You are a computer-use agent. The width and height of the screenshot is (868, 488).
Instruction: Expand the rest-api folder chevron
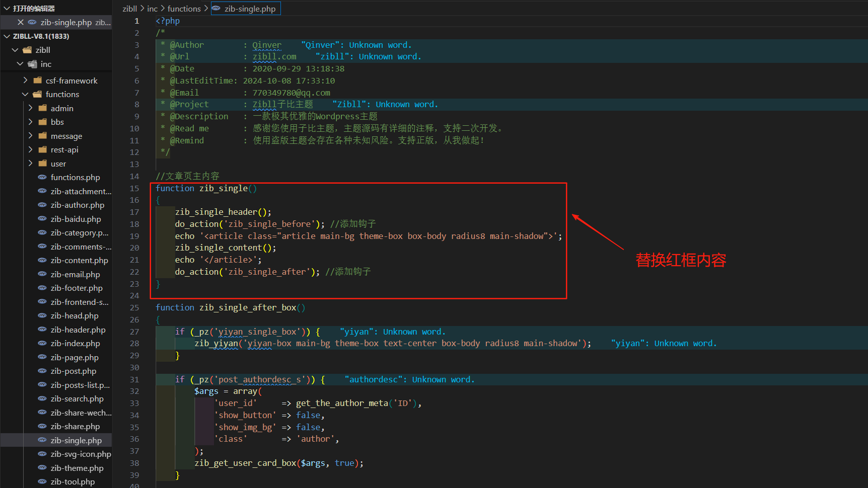30,149
